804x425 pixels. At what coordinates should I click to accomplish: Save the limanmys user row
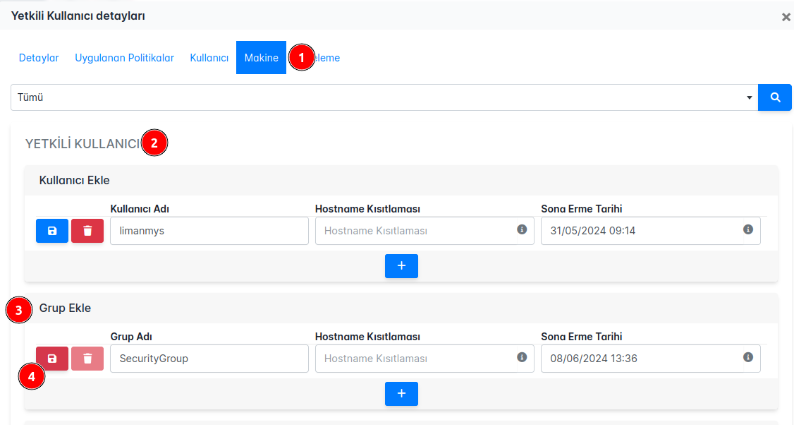52,231
